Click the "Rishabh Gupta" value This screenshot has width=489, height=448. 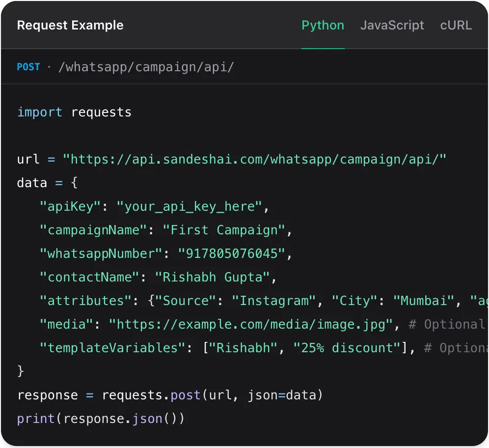[x=212, y=278]
